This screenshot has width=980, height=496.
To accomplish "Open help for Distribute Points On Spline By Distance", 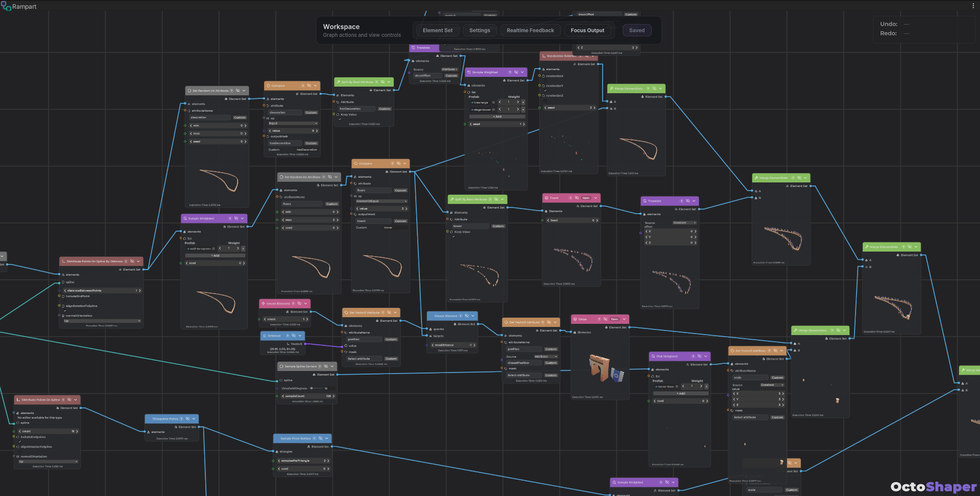I will pyautogui.click(x=126, y=261).
